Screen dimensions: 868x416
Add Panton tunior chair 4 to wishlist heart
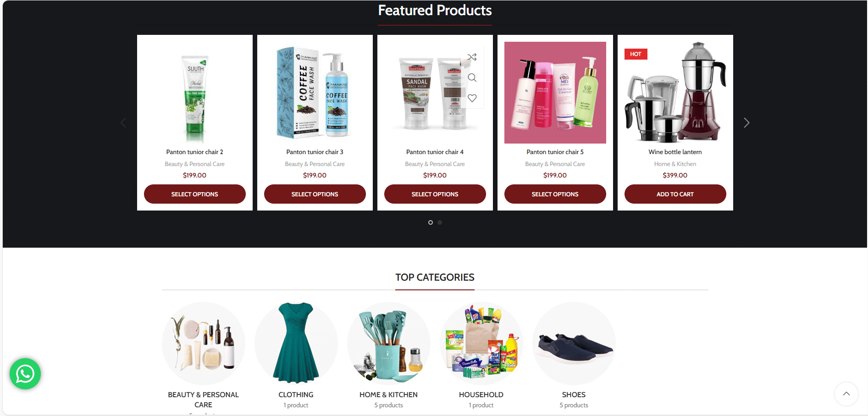(x=472, y=98)
